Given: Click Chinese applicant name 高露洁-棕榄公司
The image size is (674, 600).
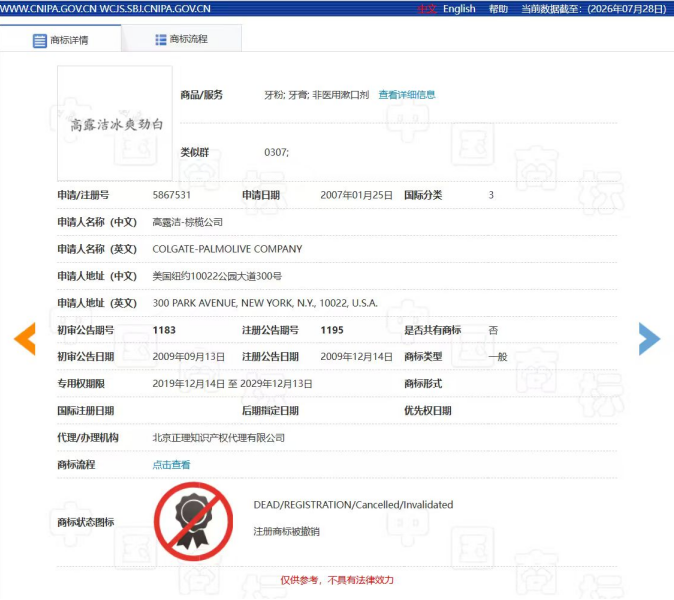Looking at the screenshot, I should (x=187, y=222).
